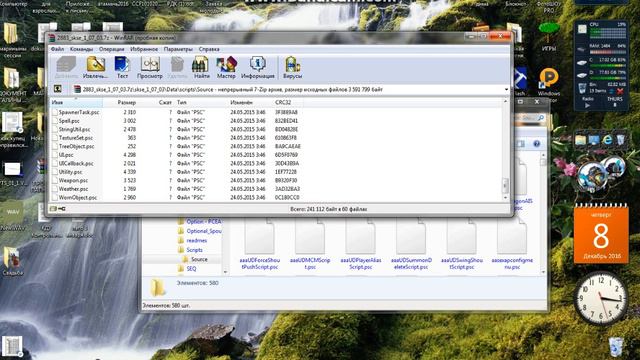The image size is (640, 360).
Task: Open the Свадьба desktop folder
Action: [x=12, y=261]
